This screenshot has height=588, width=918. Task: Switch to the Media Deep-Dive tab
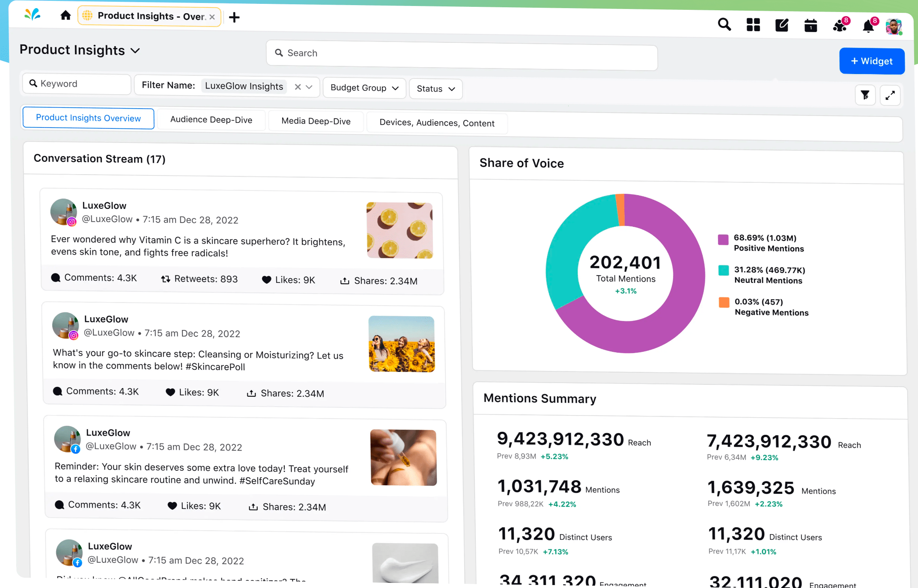tap(316, 121)
